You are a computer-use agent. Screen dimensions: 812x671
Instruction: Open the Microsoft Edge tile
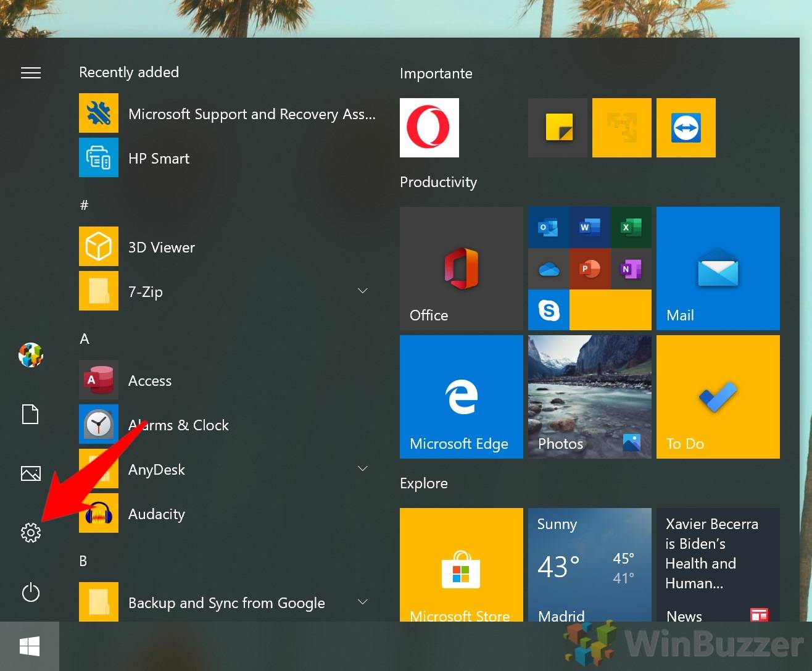coord(462,397)
